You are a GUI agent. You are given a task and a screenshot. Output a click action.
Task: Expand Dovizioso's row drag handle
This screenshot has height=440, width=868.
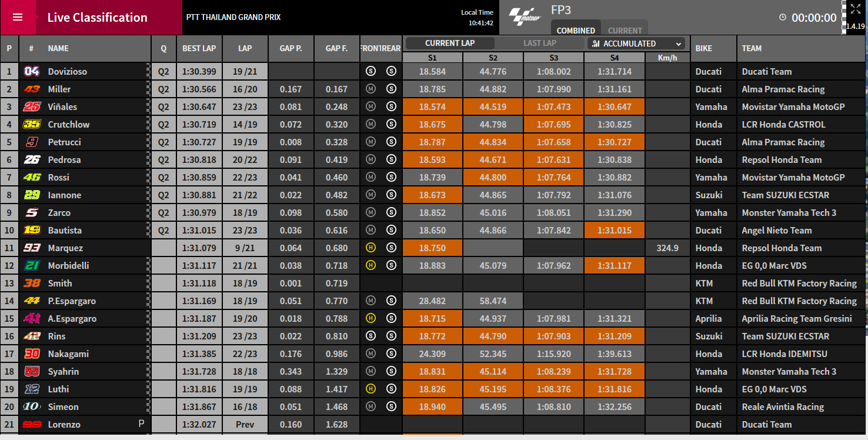click(148, 71)
